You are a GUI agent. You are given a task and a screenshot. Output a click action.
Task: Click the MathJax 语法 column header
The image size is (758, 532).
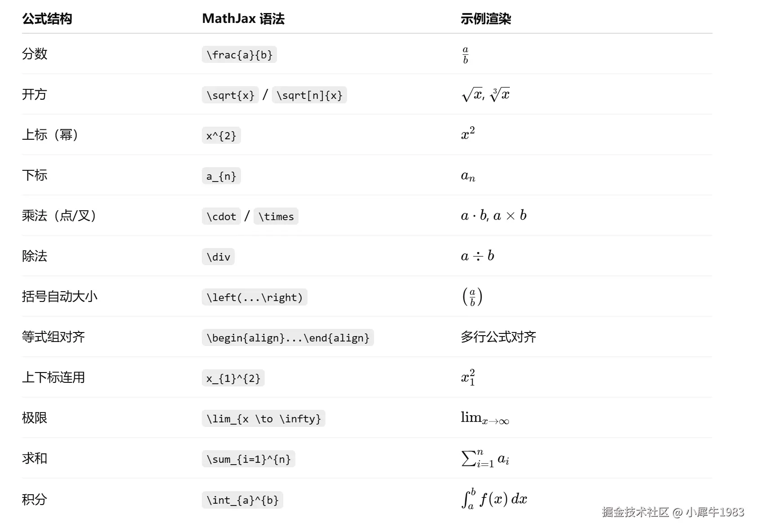243,19
